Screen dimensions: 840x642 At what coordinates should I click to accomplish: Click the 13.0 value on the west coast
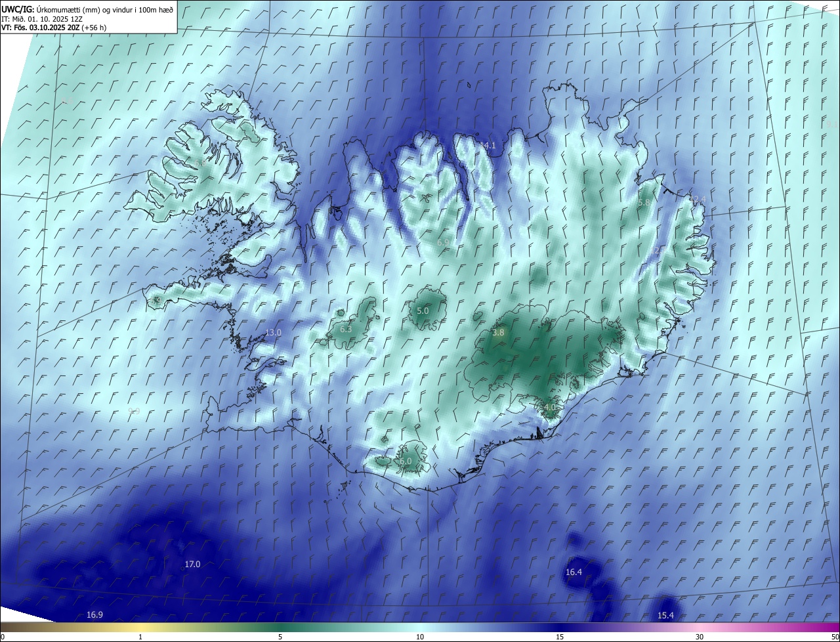(273, 332)
